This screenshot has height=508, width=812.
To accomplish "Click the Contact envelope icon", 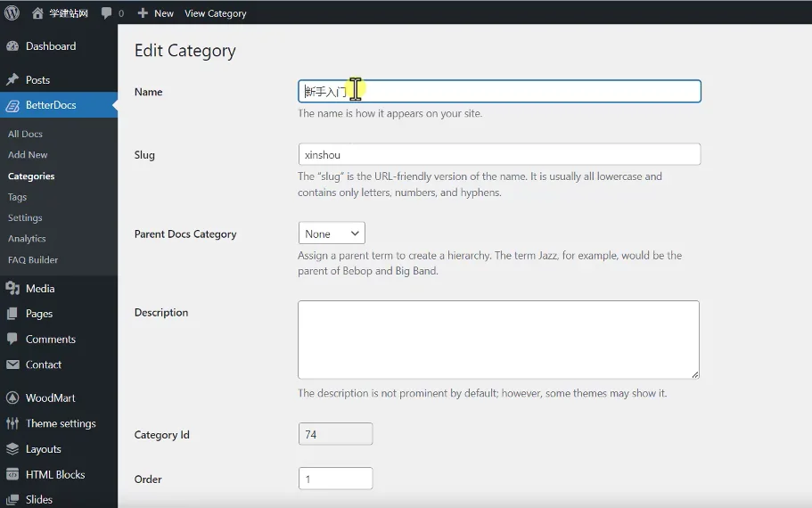I will click(12, 365).
